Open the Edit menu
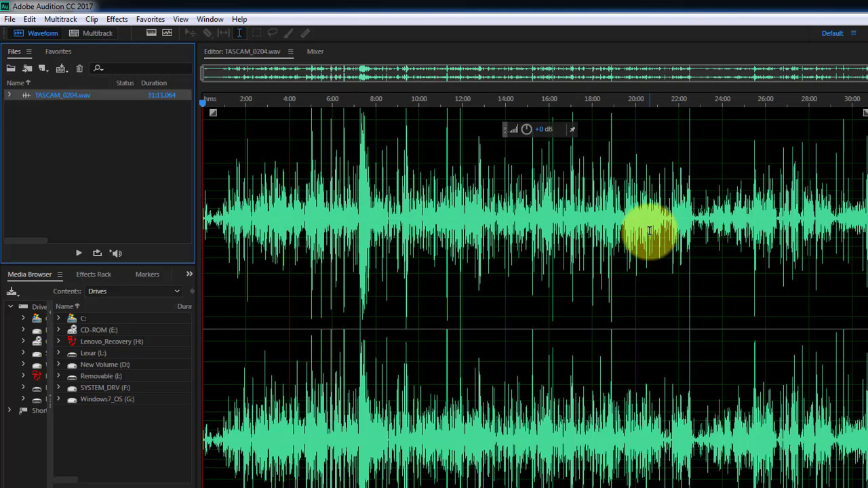This screenshot has width=868, height=488. [30, 20]
